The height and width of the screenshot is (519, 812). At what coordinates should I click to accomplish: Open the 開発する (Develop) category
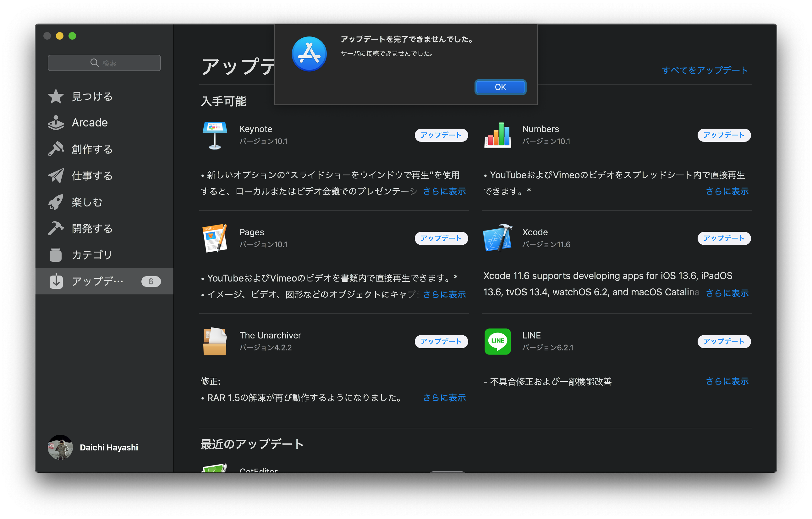coord(92,228)
